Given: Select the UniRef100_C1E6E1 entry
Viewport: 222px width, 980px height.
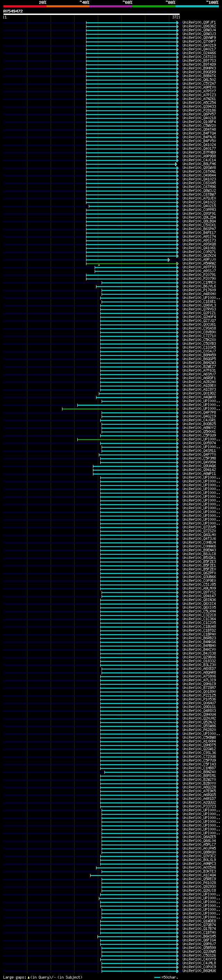Looking at the screenshot, I should pos(199,301).
